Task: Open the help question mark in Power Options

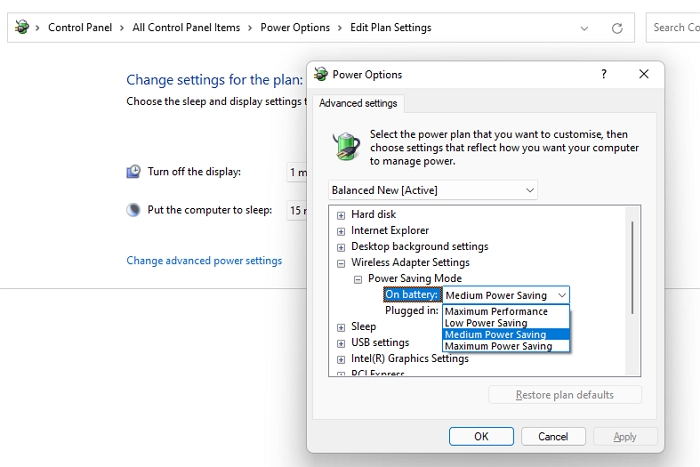Action: click(604, 74)
